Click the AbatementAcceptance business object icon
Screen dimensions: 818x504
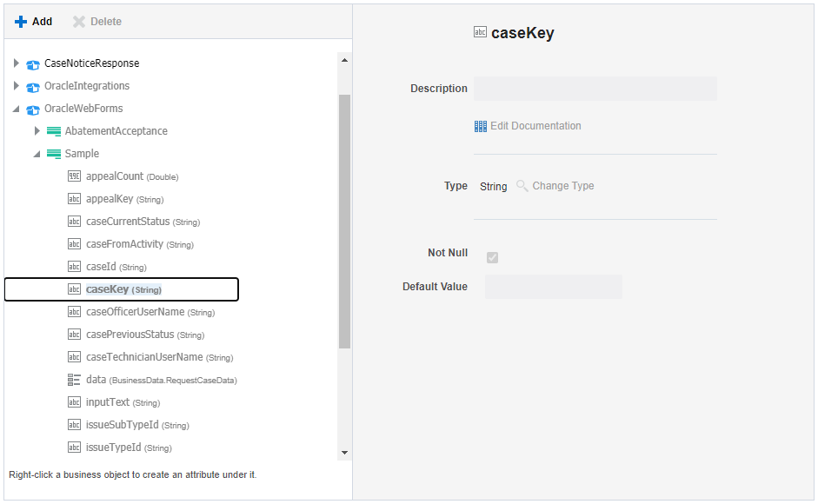[54, 131]
